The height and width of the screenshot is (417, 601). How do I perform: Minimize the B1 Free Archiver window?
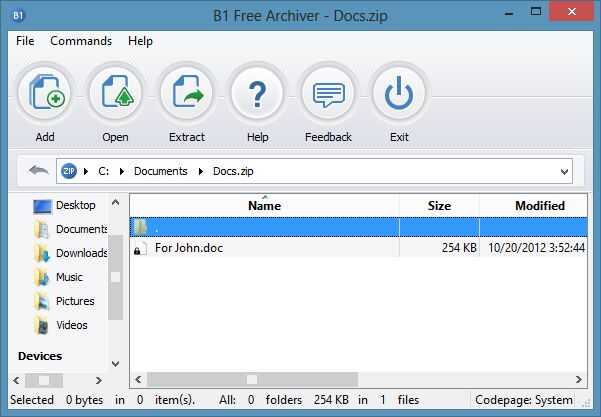[509, 14]
